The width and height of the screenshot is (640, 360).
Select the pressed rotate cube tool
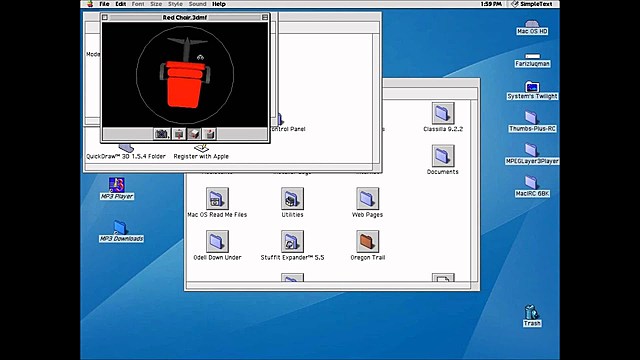tap(194, 134)
